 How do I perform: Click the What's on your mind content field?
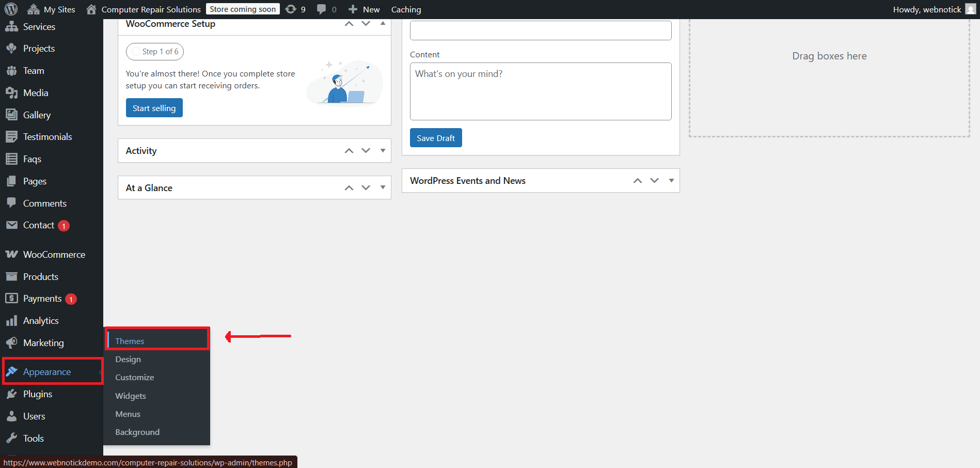540,91
